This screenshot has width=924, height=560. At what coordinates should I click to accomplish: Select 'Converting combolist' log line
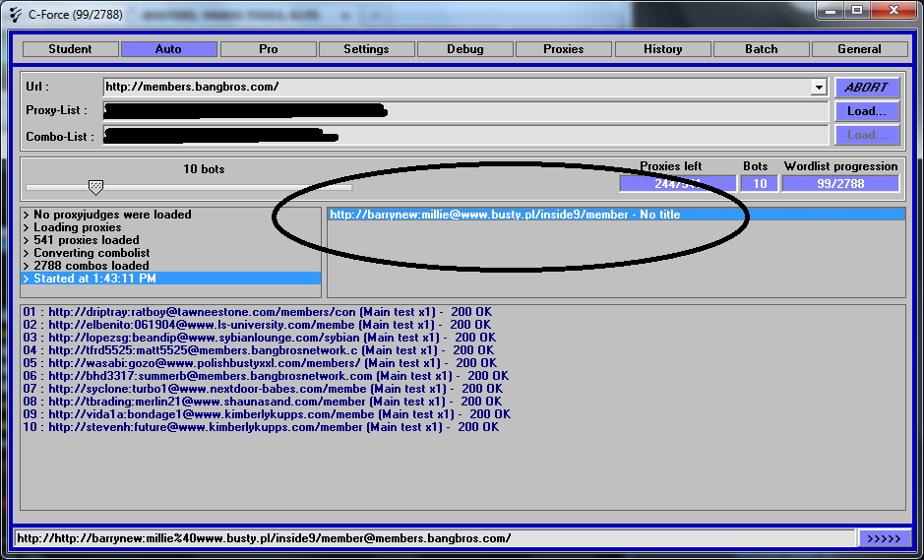(x=171, y=253)
